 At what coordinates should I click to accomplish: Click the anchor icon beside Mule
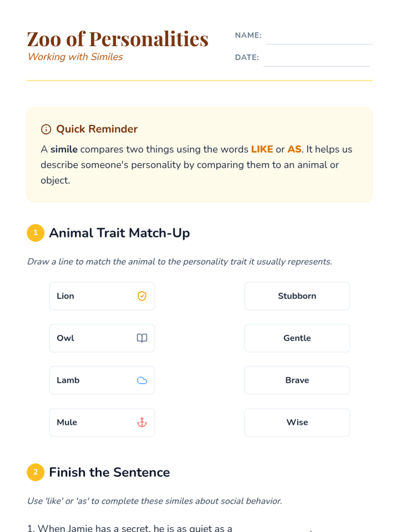pyautogui.click(x=142, y=422)
